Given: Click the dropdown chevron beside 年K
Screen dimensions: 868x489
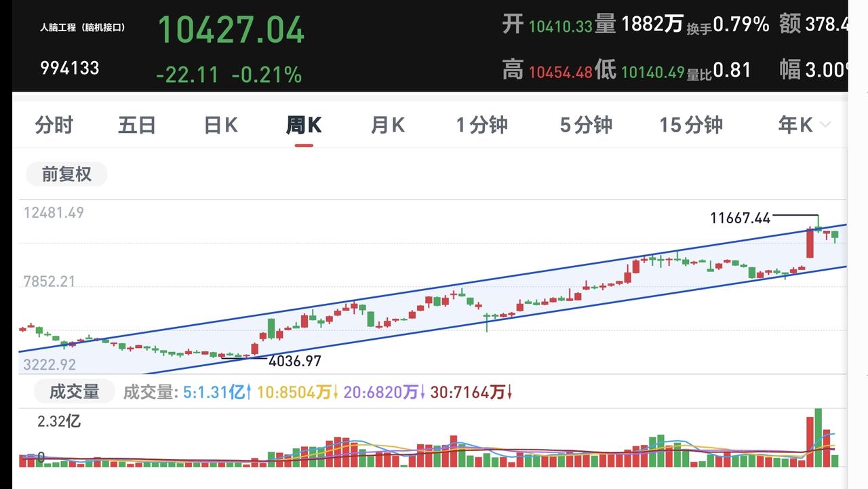Looking at the screenshot, I should click(825, 125).
